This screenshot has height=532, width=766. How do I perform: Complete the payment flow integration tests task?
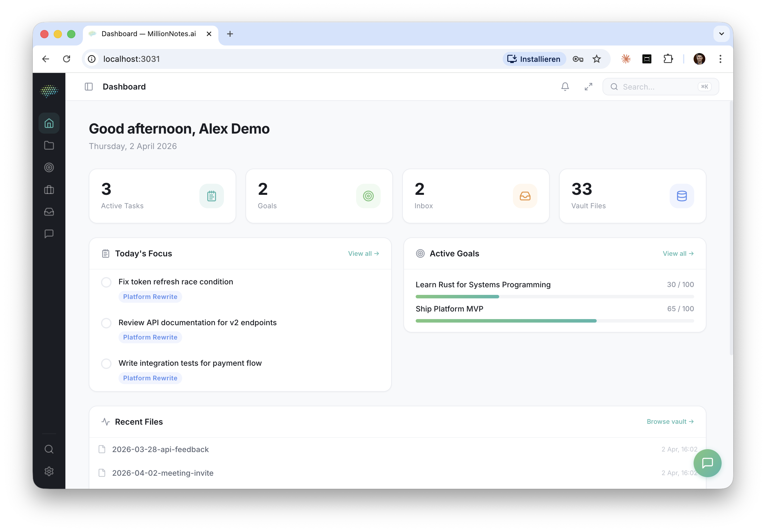pos(106,363)
